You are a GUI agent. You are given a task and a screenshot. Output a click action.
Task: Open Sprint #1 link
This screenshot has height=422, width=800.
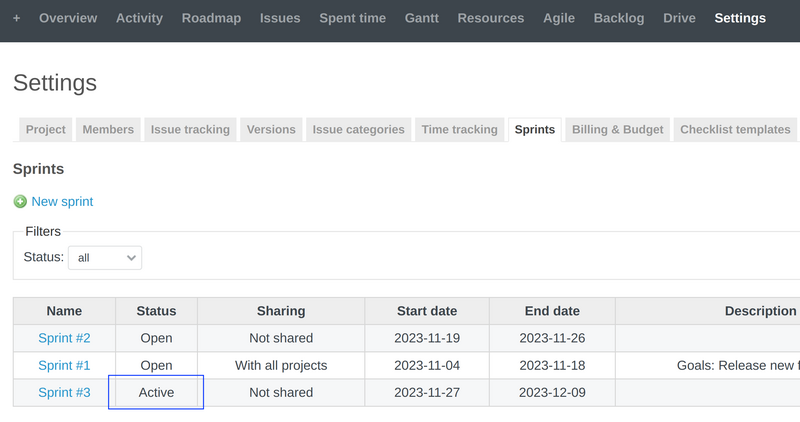(64, 365)
